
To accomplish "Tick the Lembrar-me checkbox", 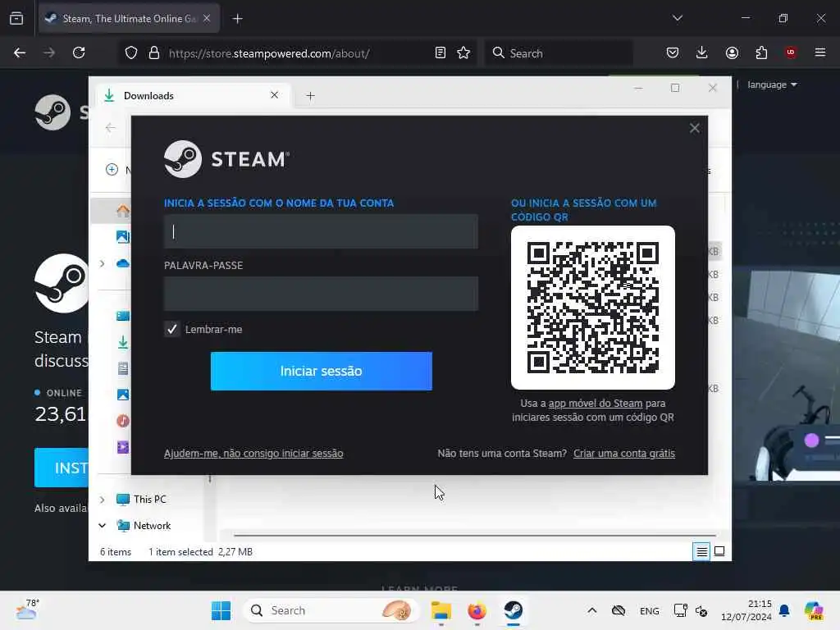I will click(x=172, y=329).
